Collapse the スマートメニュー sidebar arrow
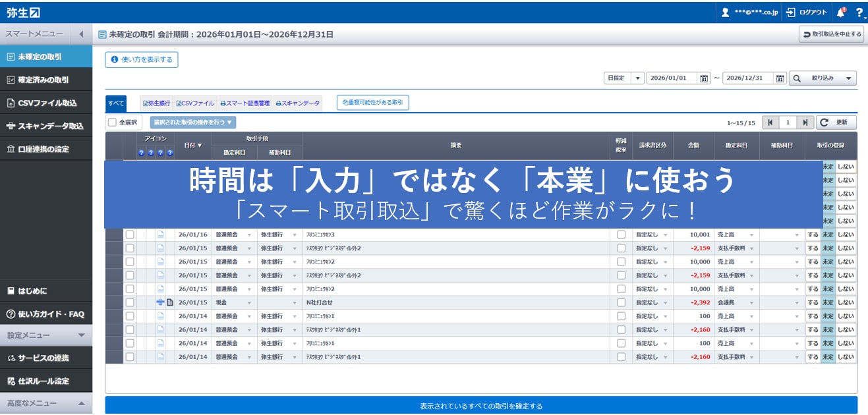 pyautogui.click(x=81, y=34)
